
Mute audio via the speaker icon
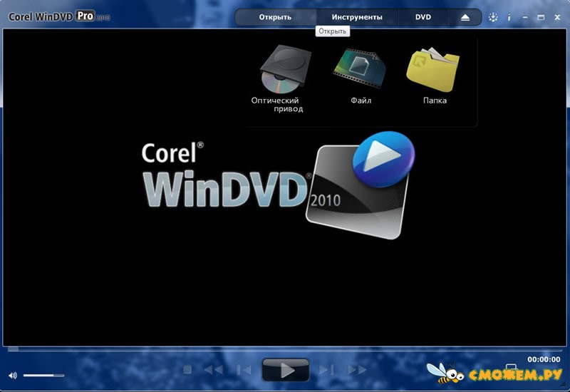[13, 376]
